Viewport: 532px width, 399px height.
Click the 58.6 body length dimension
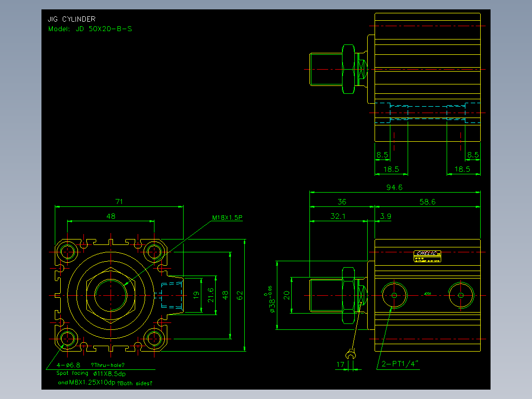pyautogui.click(x=427, y=201)
